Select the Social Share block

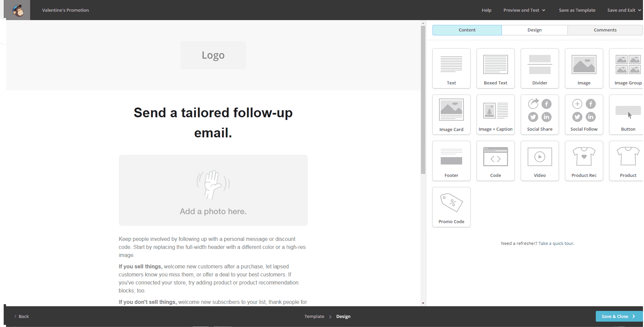coord(540,115)
